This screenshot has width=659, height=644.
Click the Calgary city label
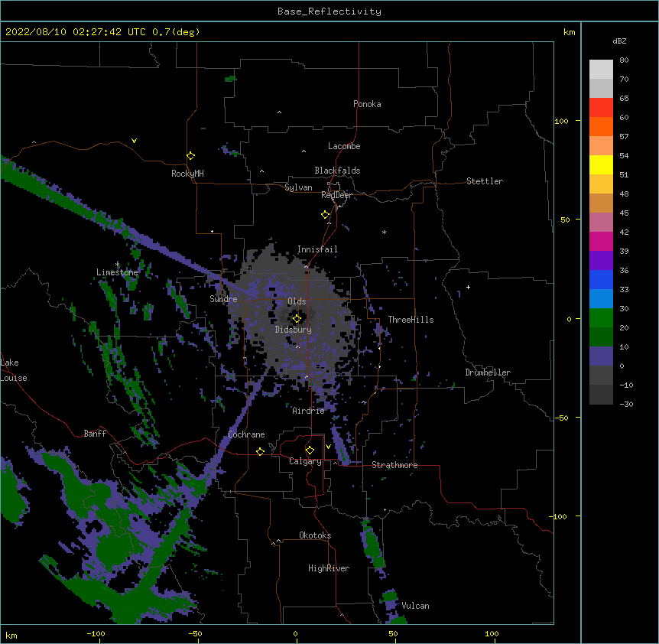305,461
